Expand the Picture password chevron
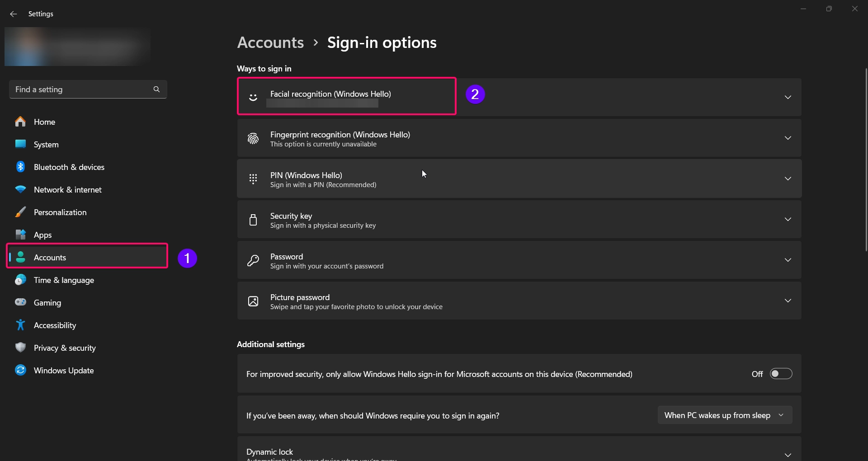 tap(788, 301)
